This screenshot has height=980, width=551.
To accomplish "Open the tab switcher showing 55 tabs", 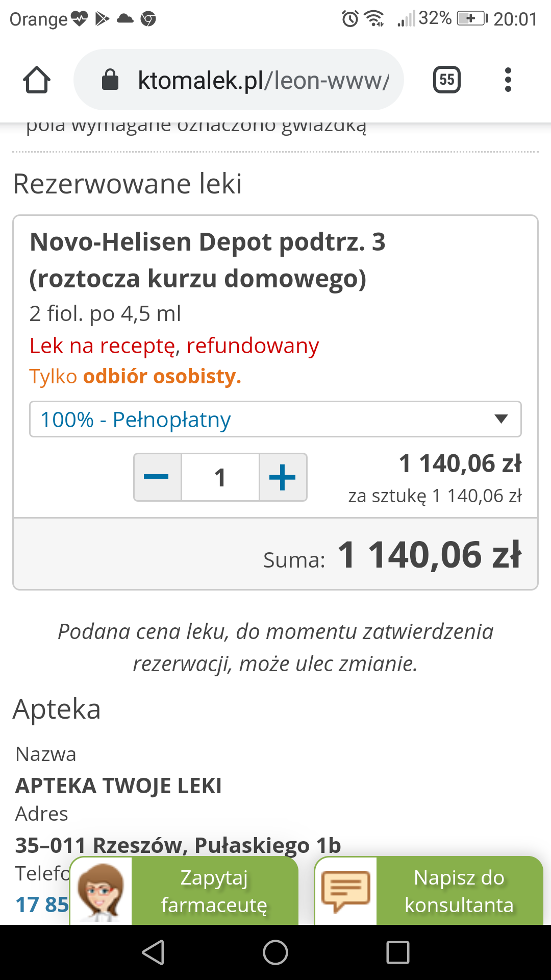I will click(446, 80).
